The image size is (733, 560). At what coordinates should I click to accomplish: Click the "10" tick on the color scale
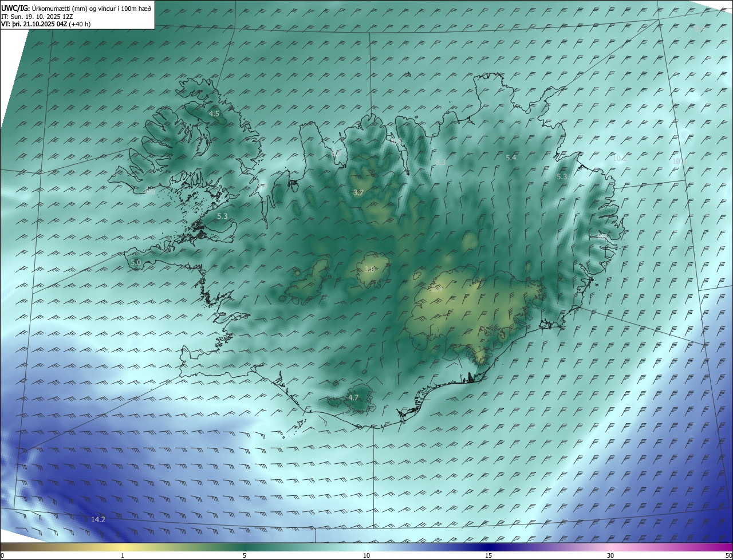click(366, 555)
